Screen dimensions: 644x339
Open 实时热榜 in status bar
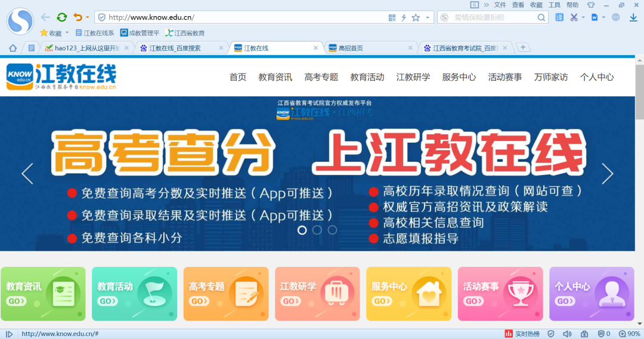pos(522,334)
